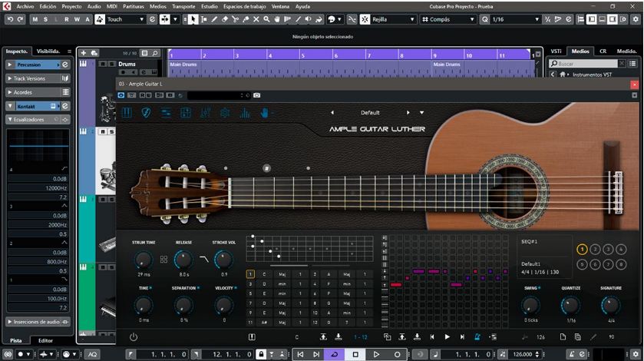Play the Ample Guitar sequencer pattern

pos(447,336)
